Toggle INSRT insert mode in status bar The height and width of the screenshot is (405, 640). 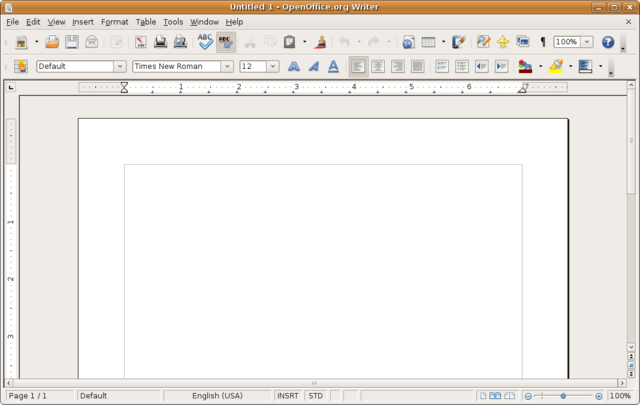click(288, 396)
